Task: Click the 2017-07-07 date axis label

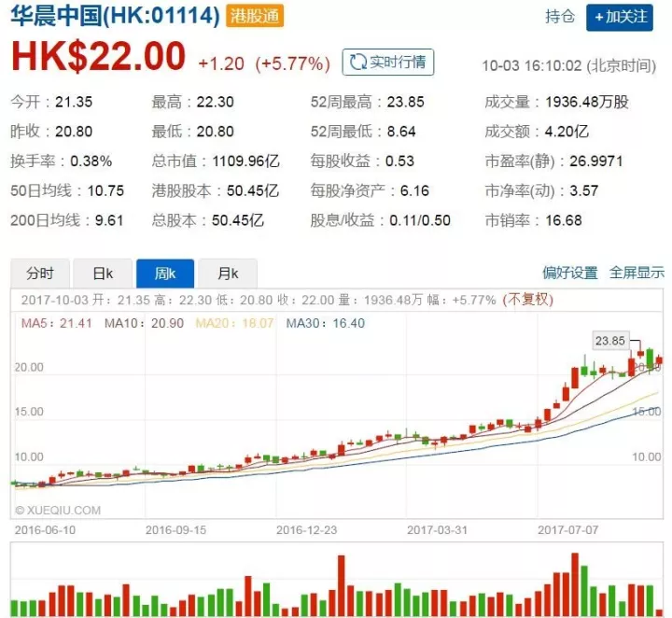Action: point(567,530)
